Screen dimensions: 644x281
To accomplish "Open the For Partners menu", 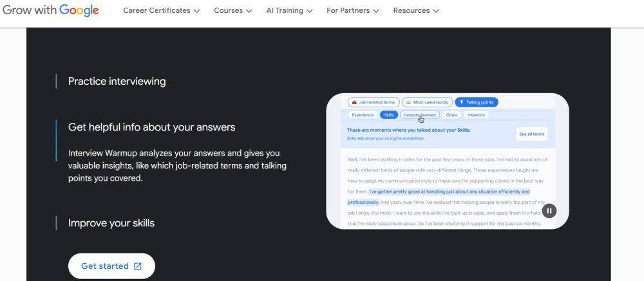I will (x=353, y=11).
